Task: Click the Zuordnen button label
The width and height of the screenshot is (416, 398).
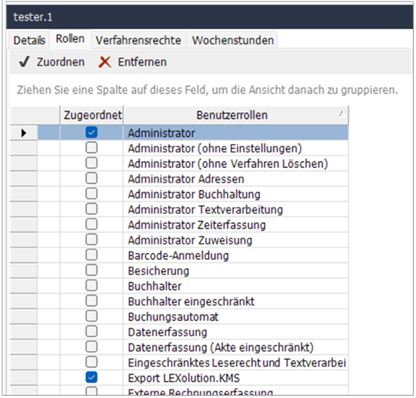Action: pos(61,62)
